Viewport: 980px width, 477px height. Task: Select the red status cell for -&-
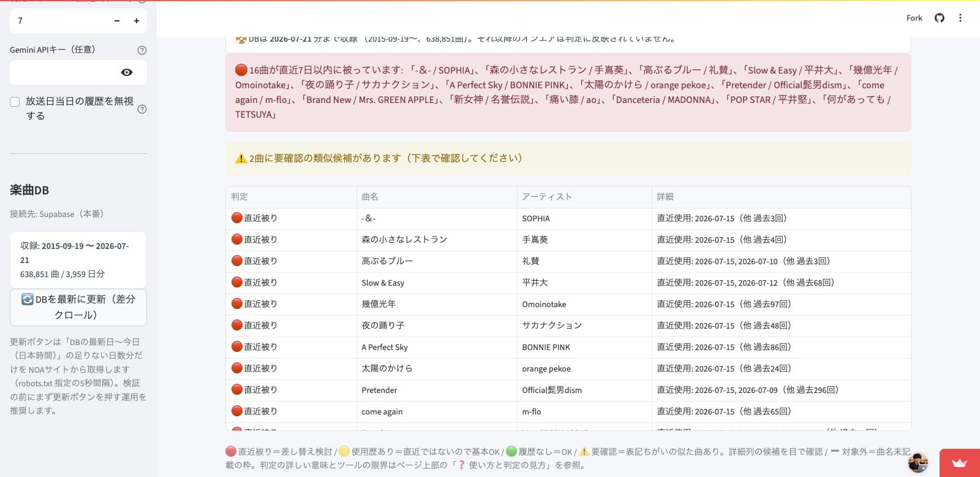(291, 218)
